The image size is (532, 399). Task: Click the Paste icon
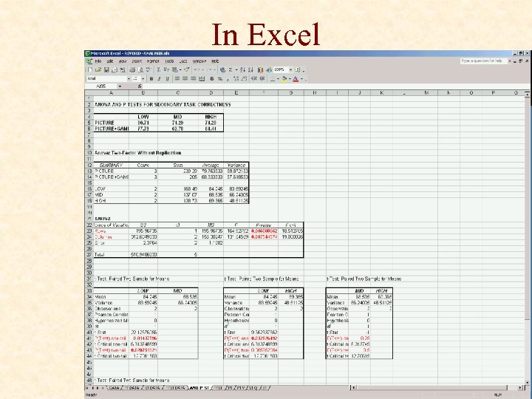click(x=174, y=69)
